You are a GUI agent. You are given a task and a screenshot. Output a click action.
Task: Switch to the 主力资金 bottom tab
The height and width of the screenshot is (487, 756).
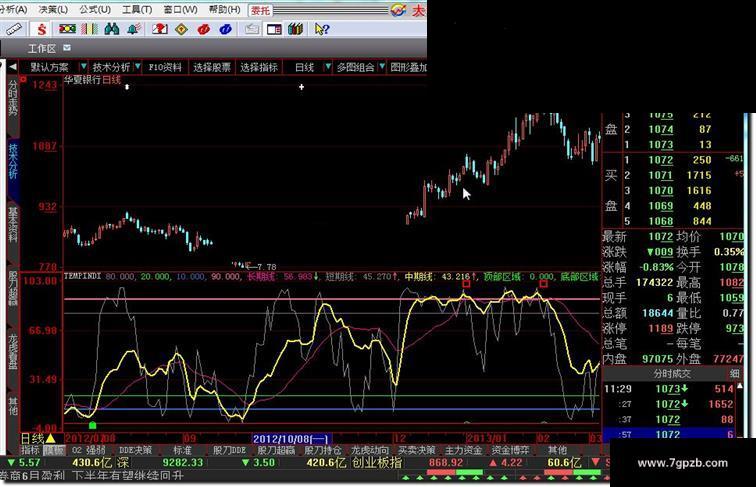coord(463,450)
